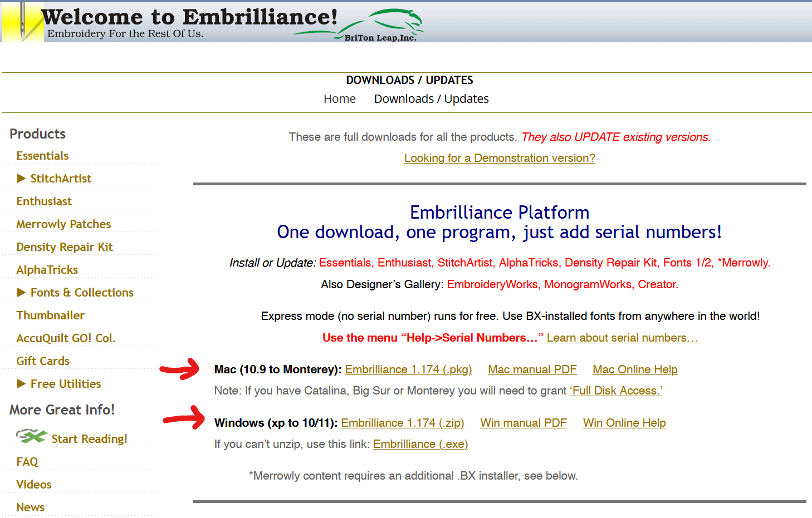This screenshot has height=518, width=812.
Task: Open the Mac manual PDF link
Action: tap(532, 369)
